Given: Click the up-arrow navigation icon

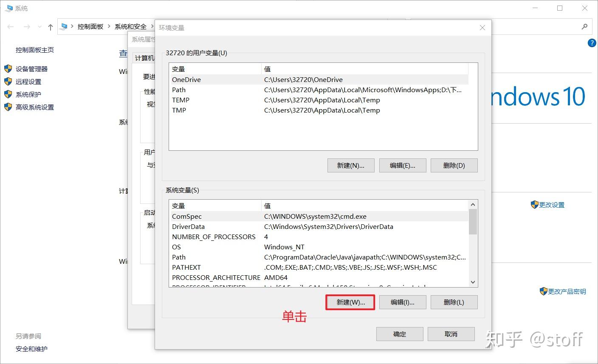Looking at the screenshot, I should (50, 27).
